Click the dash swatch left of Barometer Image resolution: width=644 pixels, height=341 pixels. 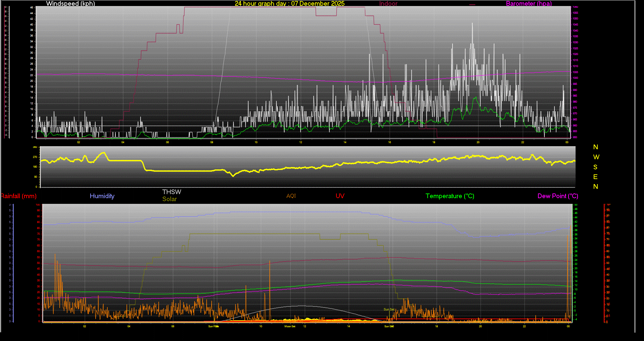pyautogui.click(x=472, y=5)
